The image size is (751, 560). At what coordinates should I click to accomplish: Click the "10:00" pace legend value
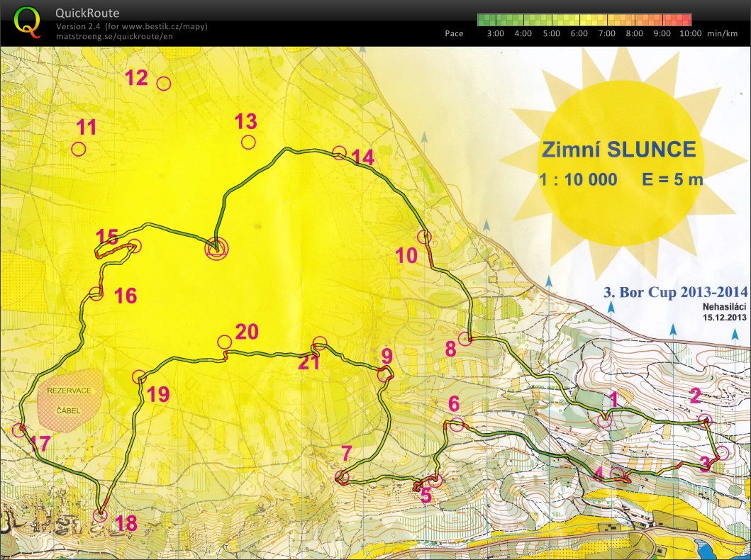(x=690, y=33)
